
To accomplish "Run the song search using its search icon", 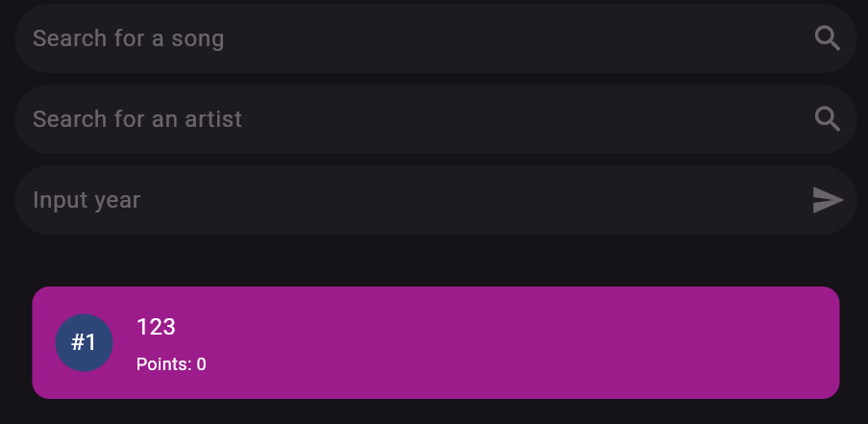I will point(828,38).
